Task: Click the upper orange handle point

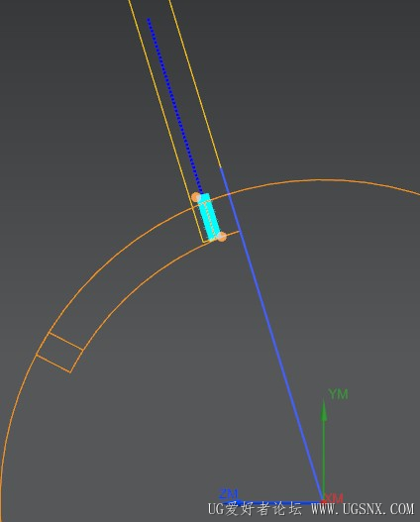Action: click(196, 197)
